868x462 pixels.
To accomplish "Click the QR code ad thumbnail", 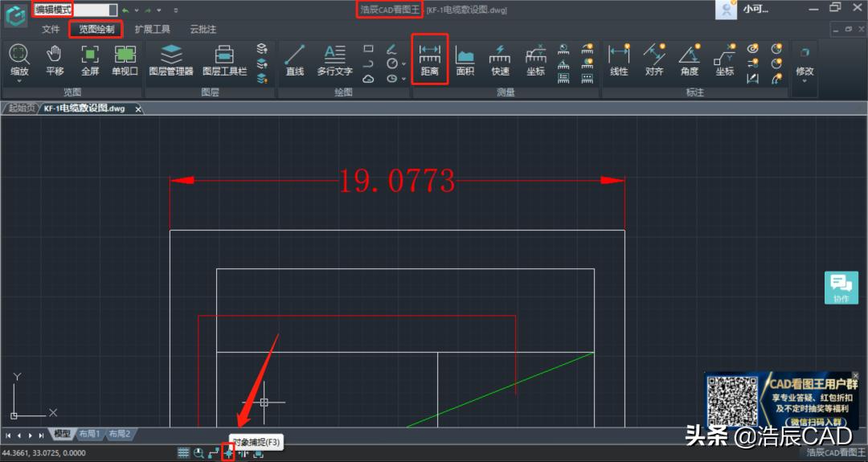I will click(x=732, y=402).
